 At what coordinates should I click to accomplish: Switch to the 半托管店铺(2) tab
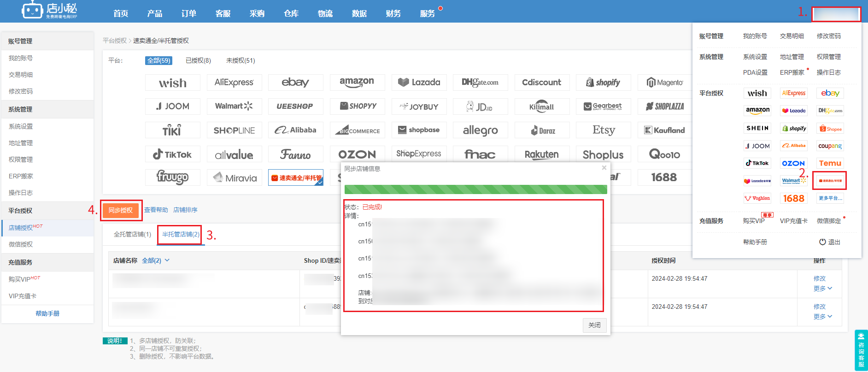coord(181,234)
